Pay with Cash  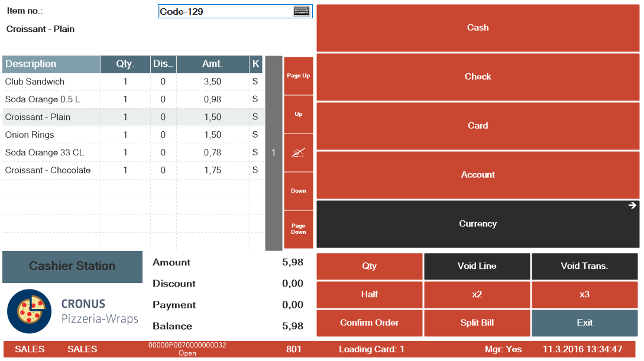478,28
